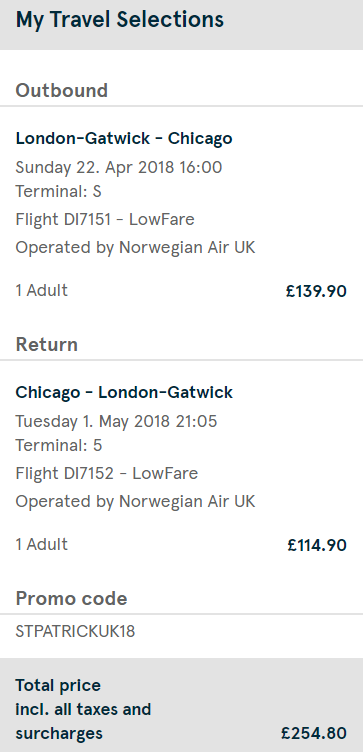This screenshot has height=752, width=363.
Task: Click the £254.80 total price
Action: (314, 733)
